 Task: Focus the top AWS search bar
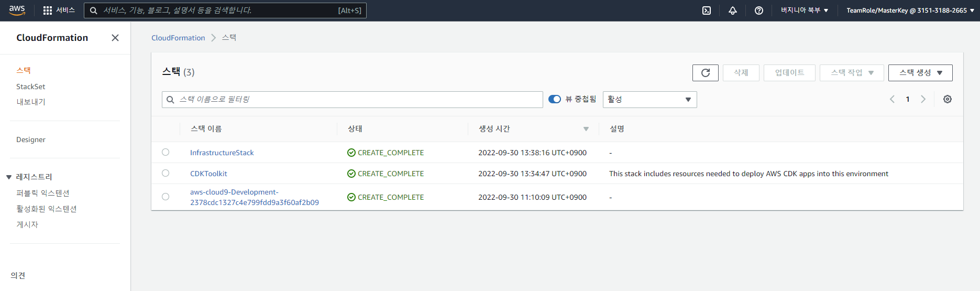[x=225, y=10]
